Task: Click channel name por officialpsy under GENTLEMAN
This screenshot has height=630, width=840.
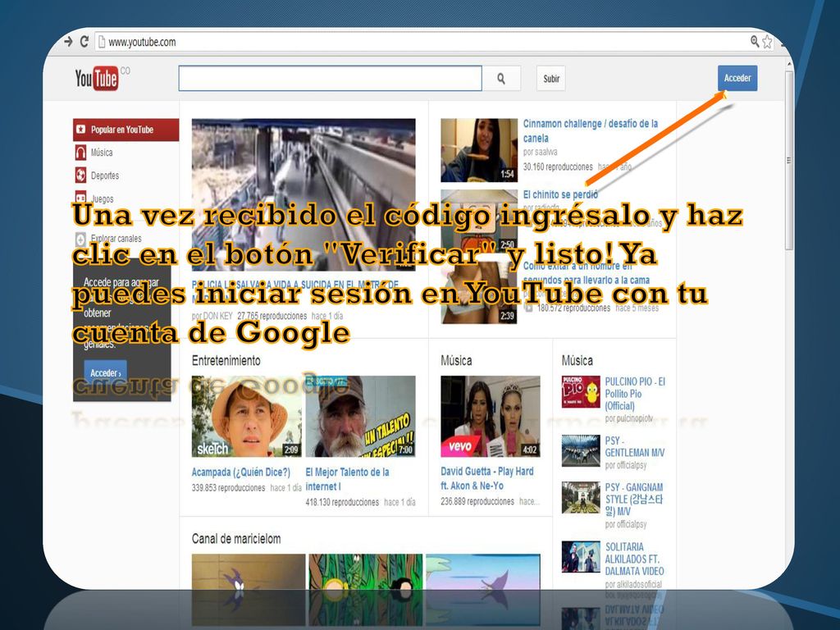Action: point(626,465)
